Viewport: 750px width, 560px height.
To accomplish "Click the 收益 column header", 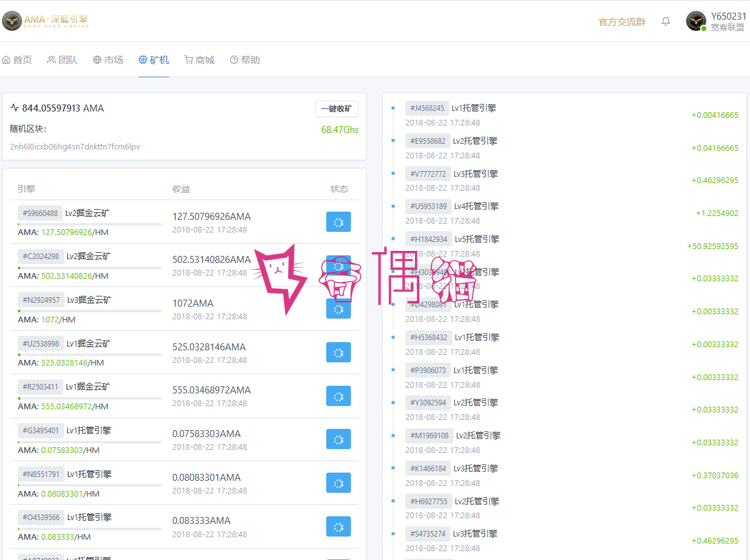I will (x=181, y=189).
